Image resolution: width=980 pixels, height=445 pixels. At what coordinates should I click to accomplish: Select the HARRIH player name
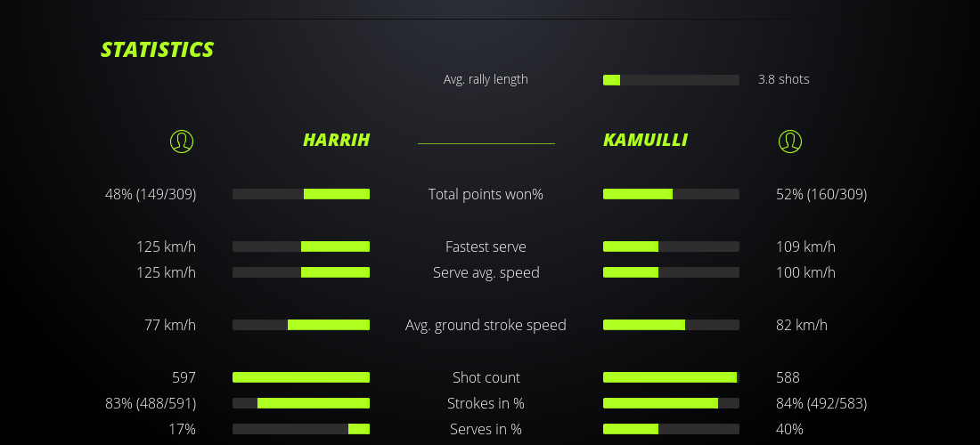click(336, 140)
